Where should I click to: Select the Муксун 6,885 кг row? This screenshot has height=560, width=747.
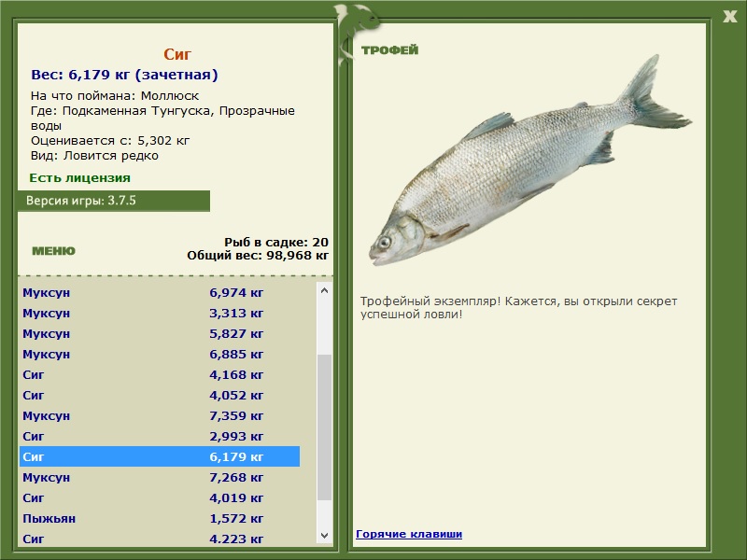click(x=160, y=354)
